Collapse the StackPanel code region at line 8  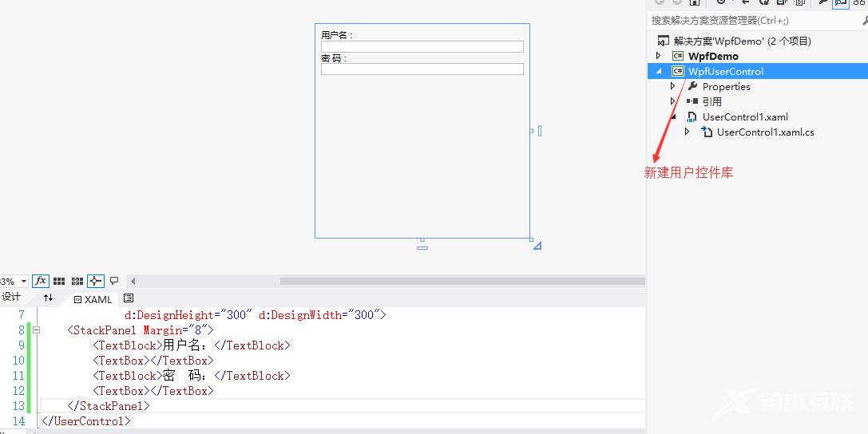coord(37,330)
